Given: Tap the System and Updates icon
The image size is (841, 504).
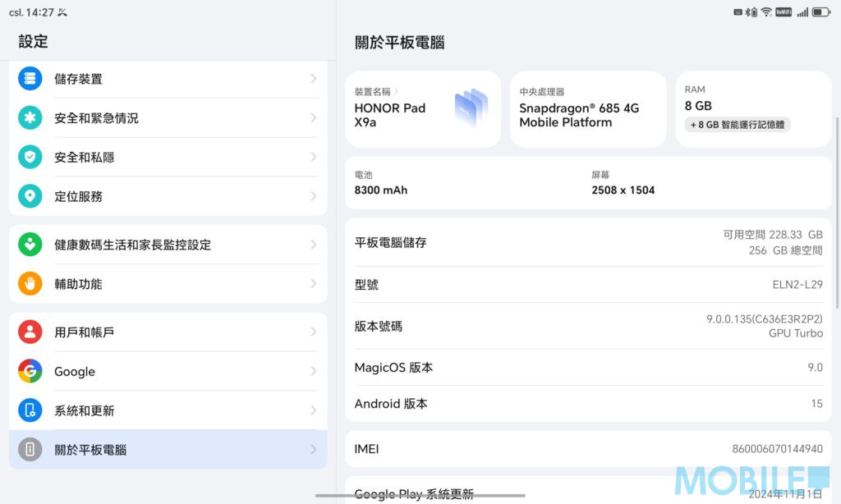Looking at the screenshot, I should click(30, 410).
